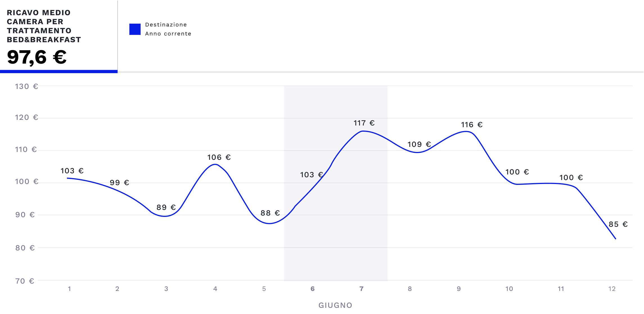Image resolution: width=644 pixels, height=314 pixels.
Task: Click the Destinazione Anno corrente legend text
Action: pos(168,29)
